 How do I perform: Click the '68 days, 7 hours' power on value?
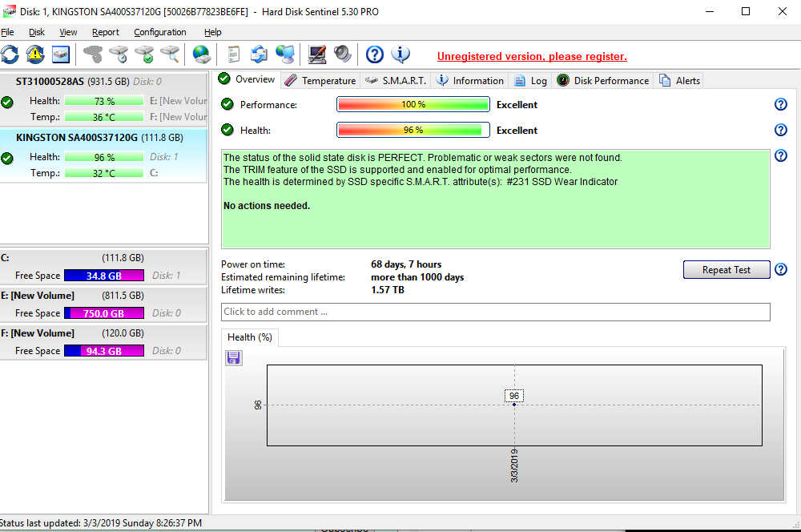406,264
